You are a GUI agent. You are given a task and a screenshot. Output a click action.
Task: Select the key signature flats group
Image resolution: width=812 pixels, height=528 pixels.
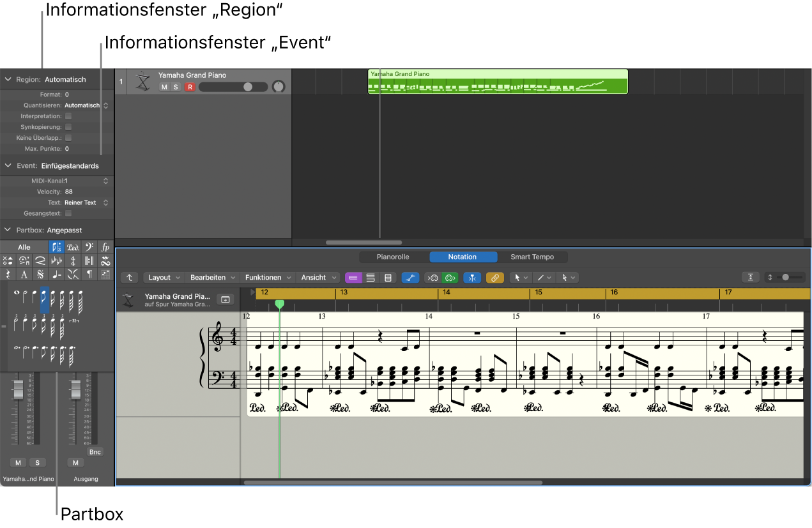tap(57, 260)
